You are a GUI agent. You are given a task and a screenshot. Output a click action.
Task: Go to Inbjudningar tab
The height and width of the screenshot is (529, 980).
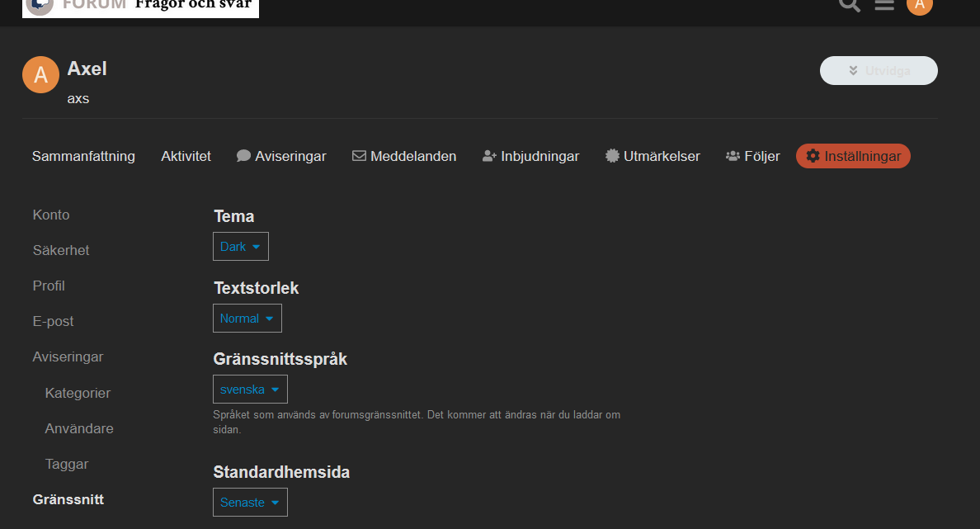(x=530, y=156)
